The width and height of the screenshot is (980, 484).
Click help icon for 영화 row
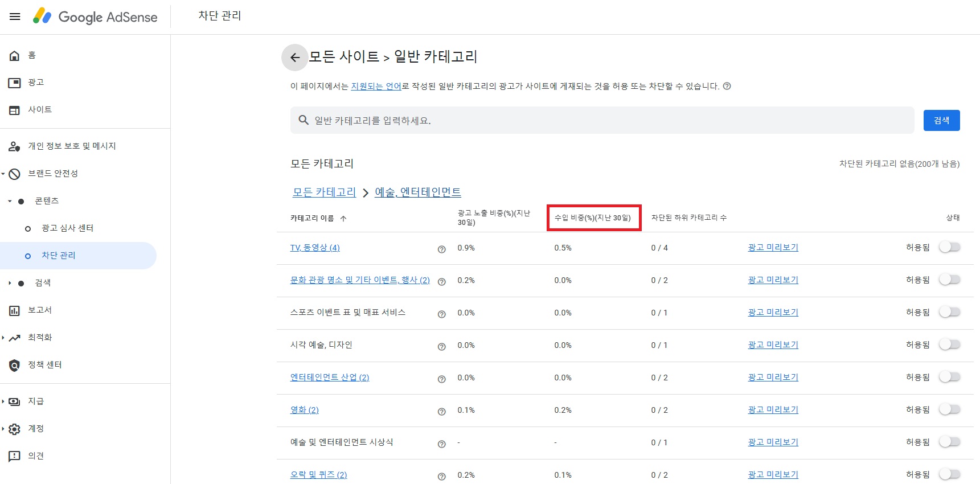coord(441,411)
